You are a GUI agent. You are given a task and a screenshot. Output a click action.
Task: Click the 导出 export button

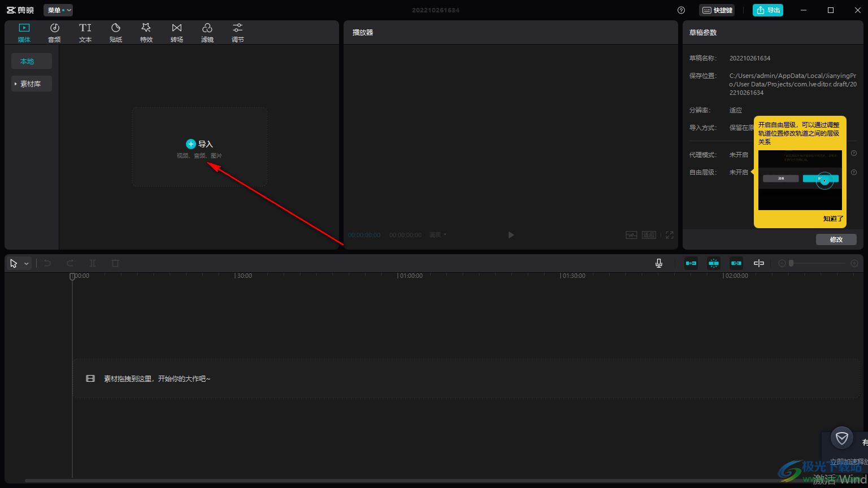click(768, 10)
